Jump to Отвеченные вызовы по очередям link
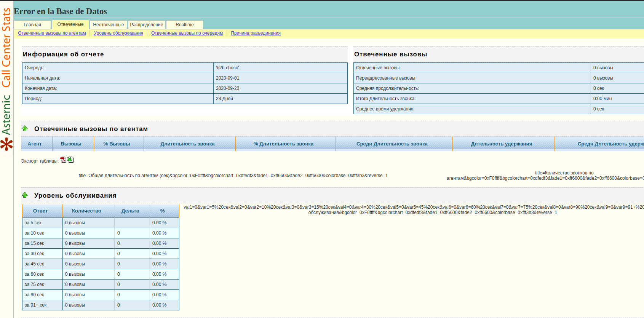 pyautogui.click(x=187, y=33)
